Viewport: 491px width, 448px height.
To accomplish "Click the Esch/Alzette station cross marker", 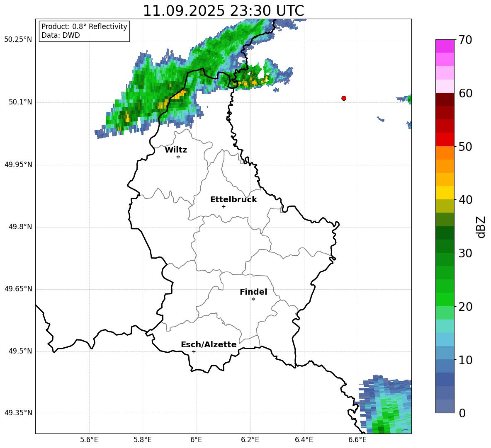I will (x=194, y=351).
